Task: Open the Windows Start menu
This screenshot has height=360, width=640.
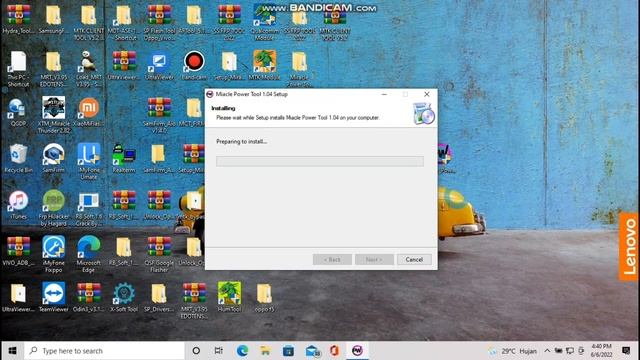Action: click(12, 351)
